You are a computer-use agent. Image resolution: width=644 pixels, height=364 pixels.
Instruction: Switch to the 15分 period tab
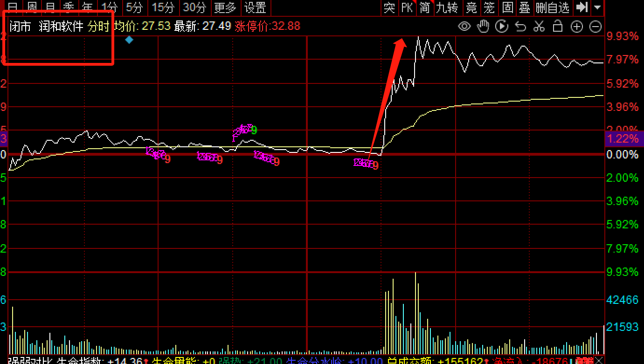[x=163, y=7]
